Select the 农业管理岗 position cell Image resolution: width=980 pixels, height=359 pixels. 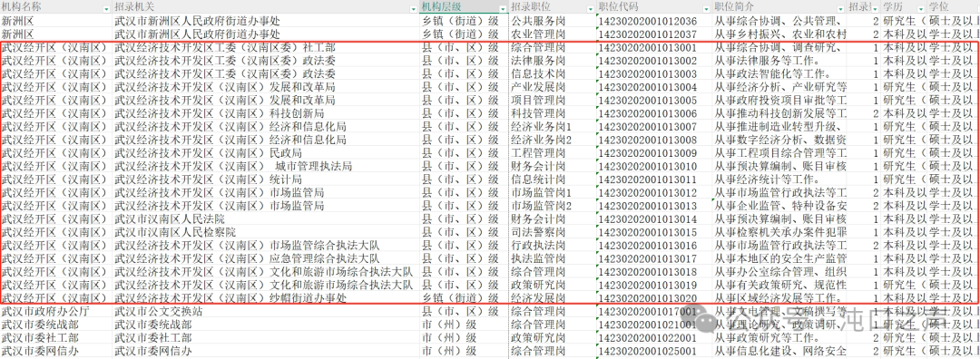(x=552, y=34)
